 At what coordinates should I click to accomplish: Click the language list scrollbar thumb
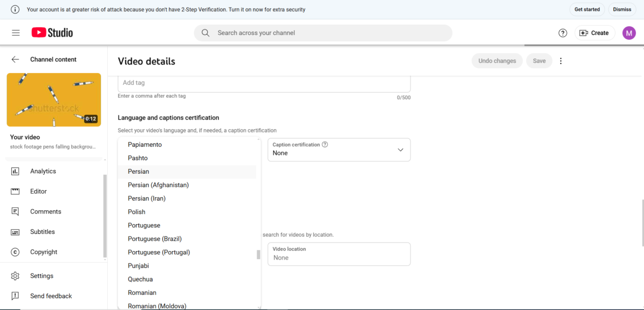click(x=258, y=255)
